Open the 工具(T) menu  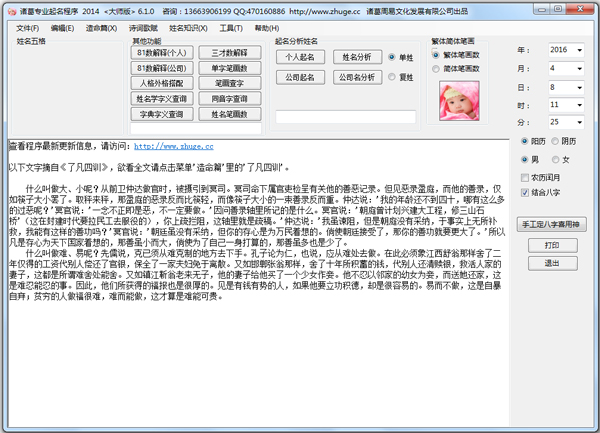[230, 28]
